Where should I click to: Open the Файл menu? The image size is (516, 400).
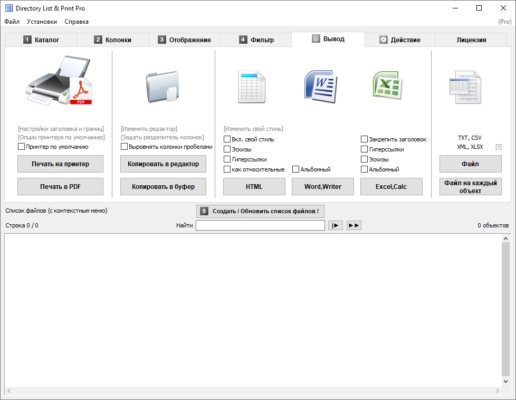(12, 22)
